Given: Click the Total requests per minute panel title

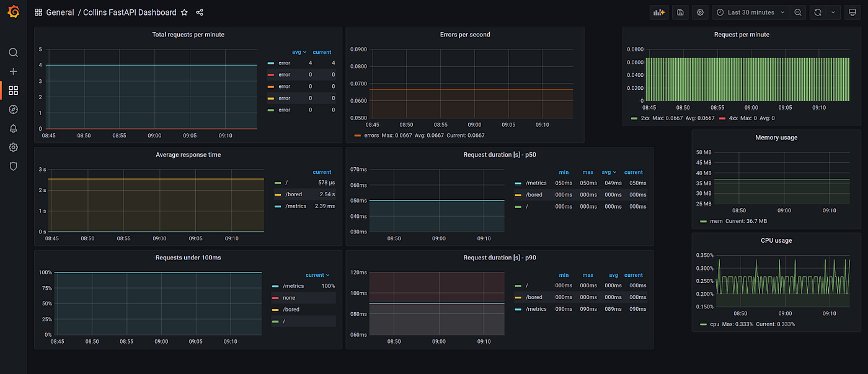Looking at the screenshot, I should pyautogui.click(x=188, y=34).
